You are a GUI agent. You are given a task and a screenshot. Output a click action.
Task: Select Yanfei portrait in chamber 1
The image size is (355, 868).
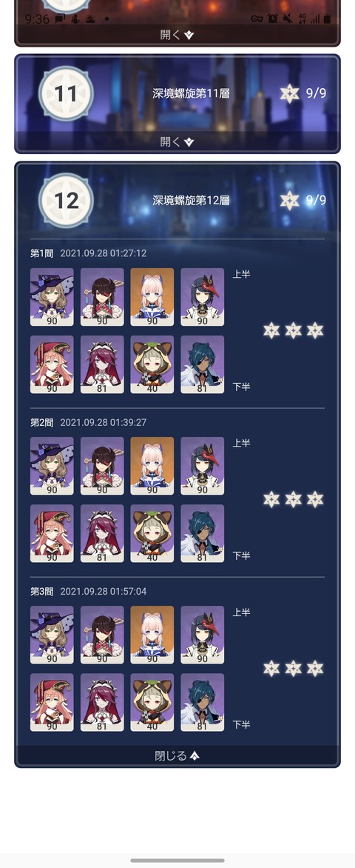tap(52, 364)
